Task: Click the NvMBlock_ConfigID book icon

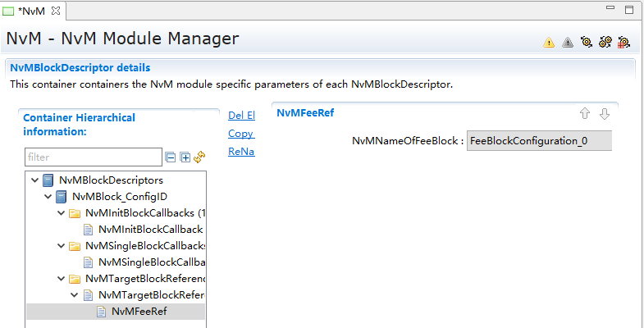Action: tap(61, 197)
